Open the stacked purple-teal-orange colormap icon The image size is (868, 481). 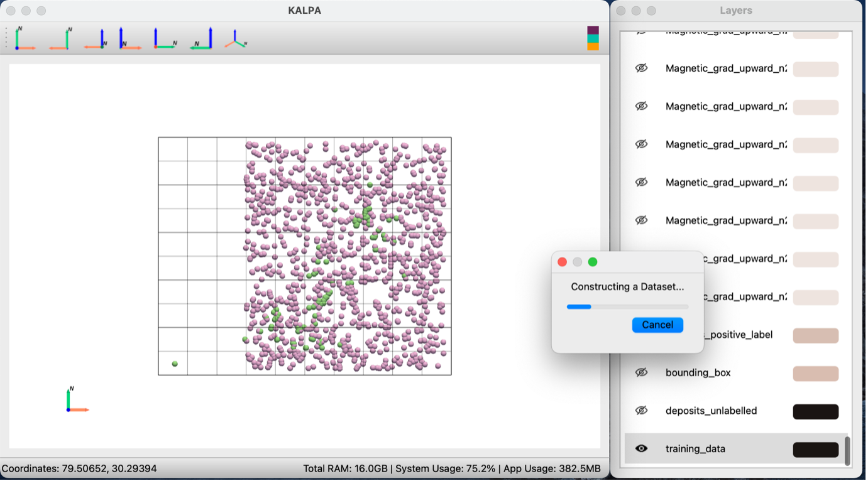[x=593, y=38]
